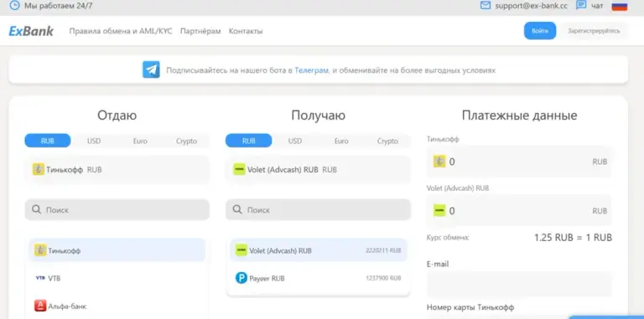Click the Tinkoff icon in selected give currency

[39, 169]
